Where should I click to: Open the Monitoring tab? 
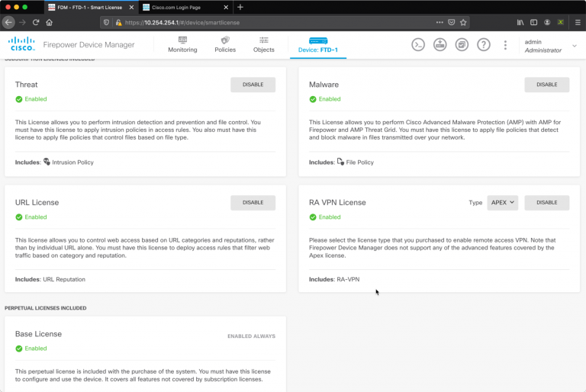(x=182, y=45)
